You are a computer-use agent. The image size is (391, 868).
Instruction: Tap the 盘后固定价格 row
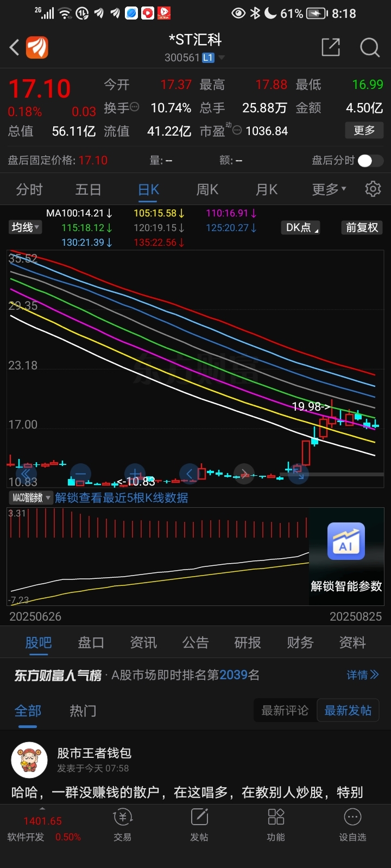pyautogui.click(x=195, y=161)
